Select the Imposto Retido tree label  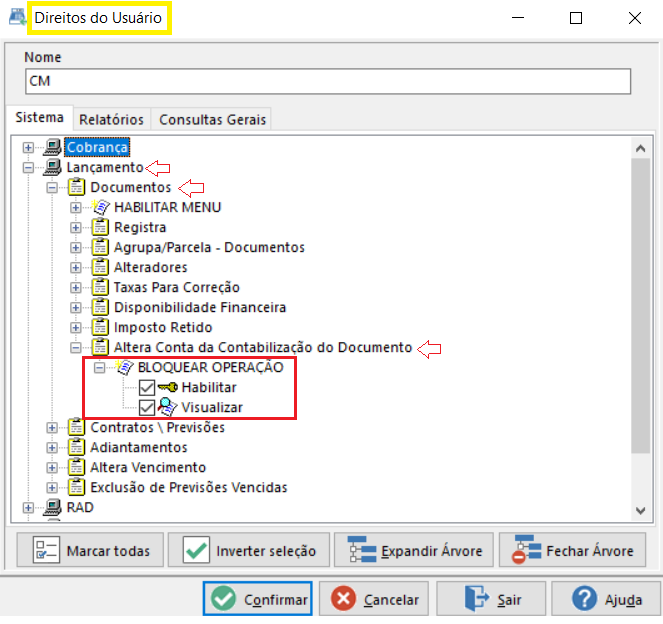[163, 327]
